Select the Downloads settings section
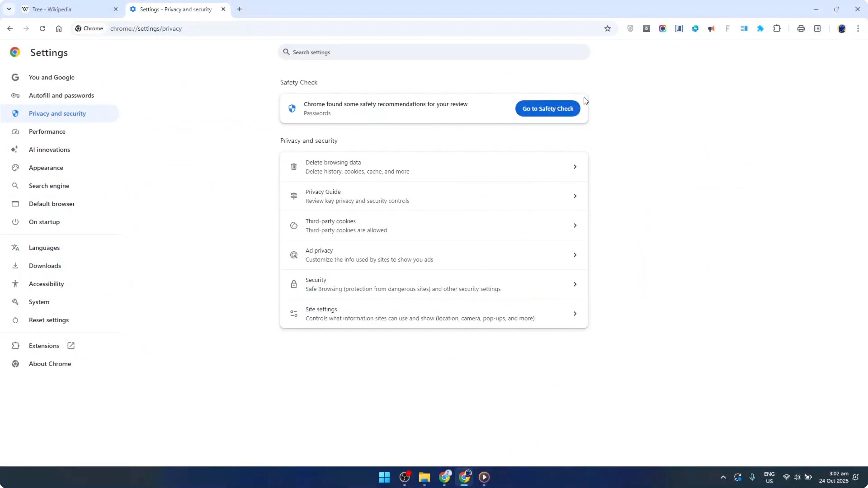Viewport: 868px width, 488px height. (x=45, y=265)
